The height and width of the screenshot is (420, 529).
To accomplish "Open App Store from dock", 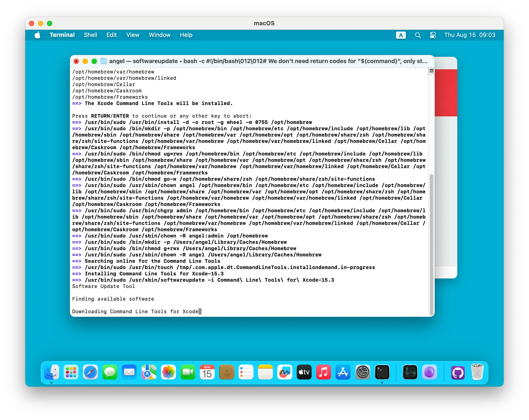I will 343,372.
